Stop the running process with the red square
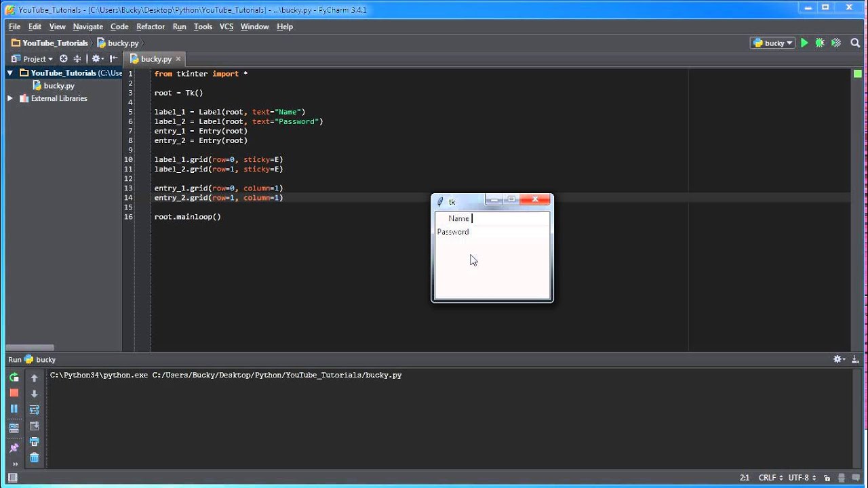 click(14, 393)
